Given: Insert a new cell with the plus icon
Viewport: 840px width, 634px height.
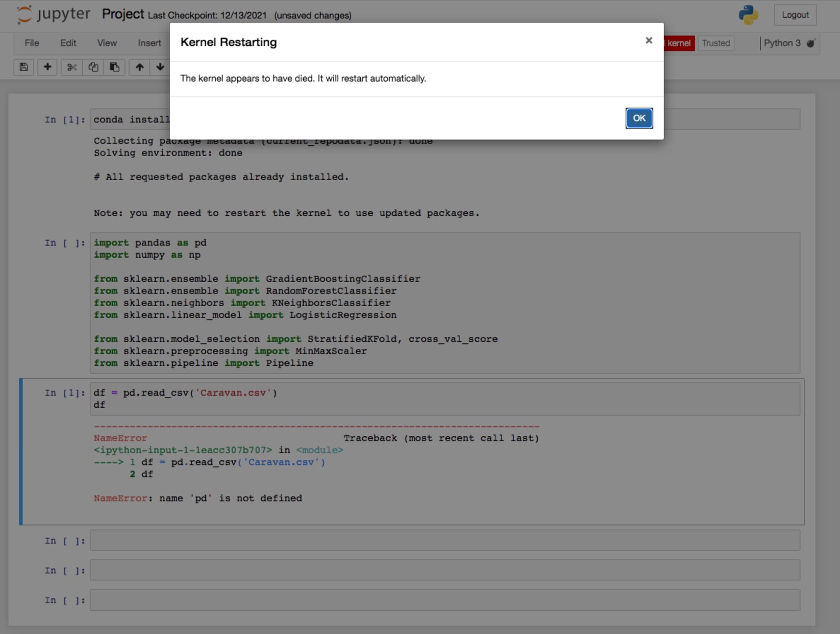Looking at the screenshot, I should [47, 67].
